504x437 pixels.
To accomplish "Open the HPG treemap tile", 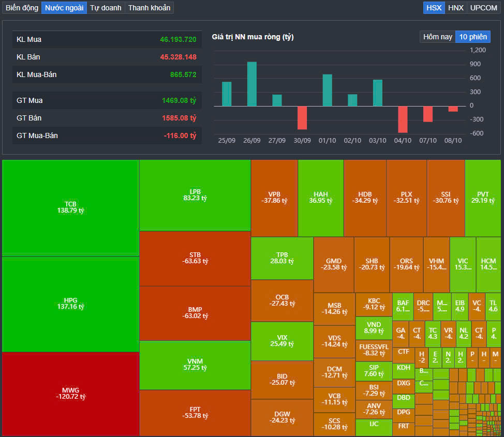I will pyautogui.click(x=70, y=304).
